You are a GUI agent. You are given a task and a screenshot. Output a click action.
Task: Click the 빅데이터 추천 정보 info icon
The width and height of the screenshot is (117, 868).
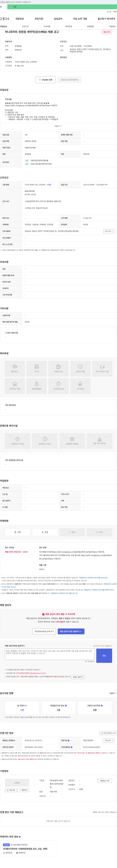(19, 837)
